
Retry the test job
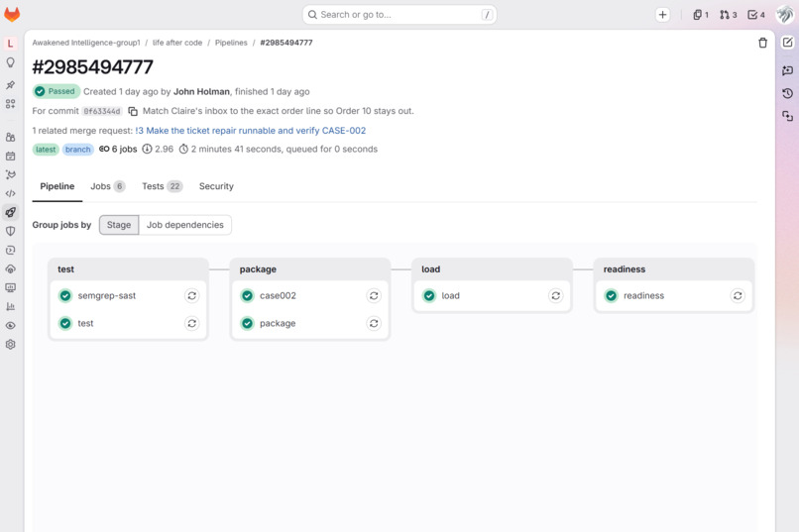(191, 323)
